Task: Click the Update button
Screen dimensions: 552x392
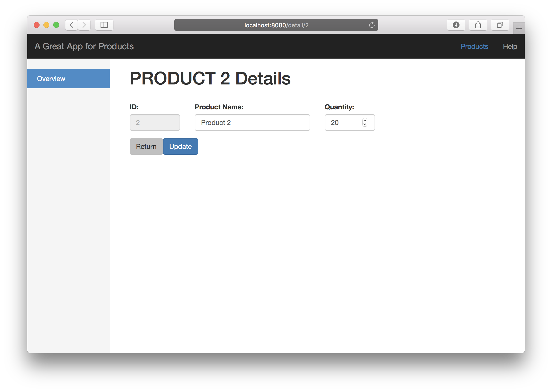Action: [x=180, y=146]
